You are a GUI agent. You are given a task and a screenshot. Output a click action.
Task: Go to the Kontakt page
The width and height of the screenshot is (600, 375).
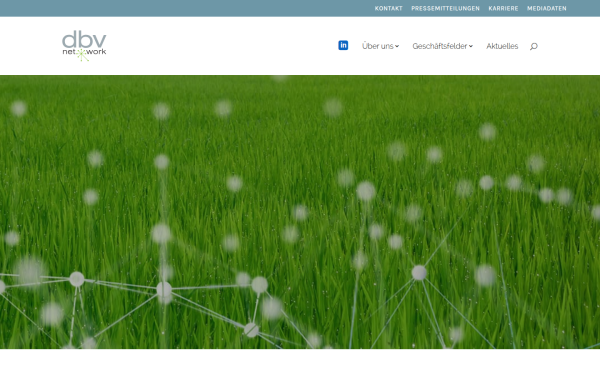coord(388,8)
